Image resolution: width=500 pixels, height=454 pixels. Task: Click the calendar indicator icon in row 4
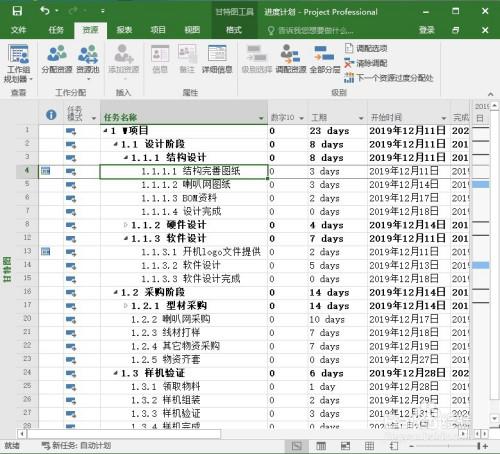tap(45, 171)
